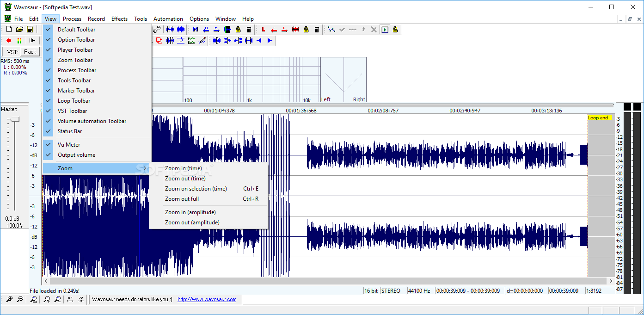644x315 pixels.
Task: Choose Zoom out full
Action: point(209,199)
